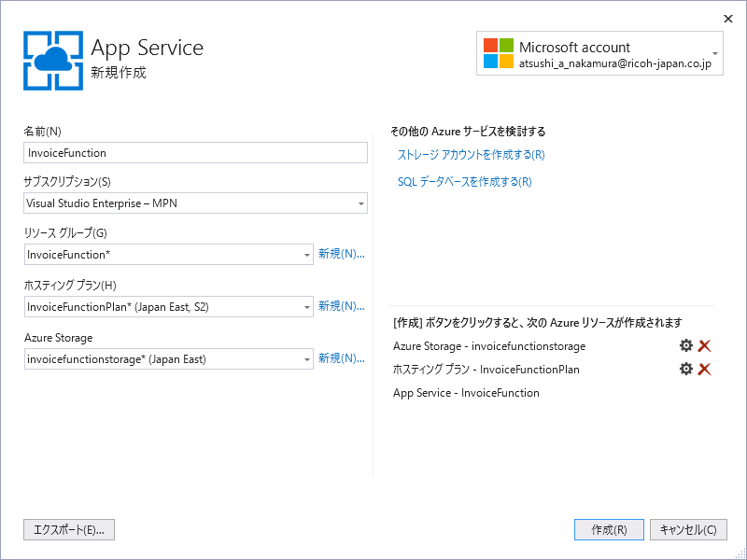Remove Azure Storage resource with red X

pos(704,345)
